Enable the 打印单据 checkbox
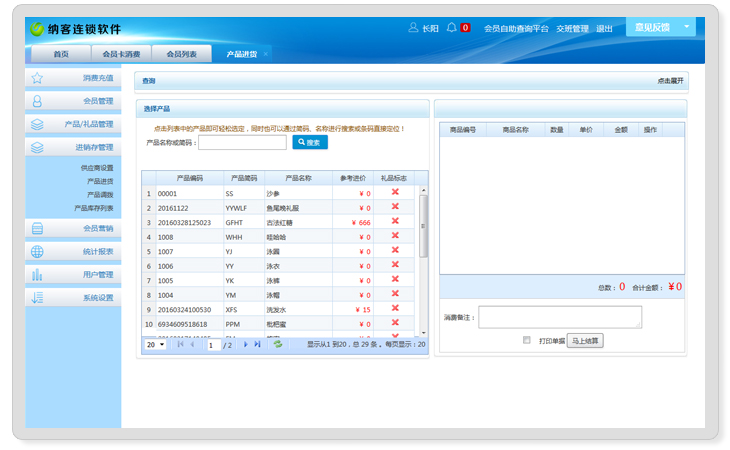Image resolution: width=730 pixels, height=450 pixels. 527,340
